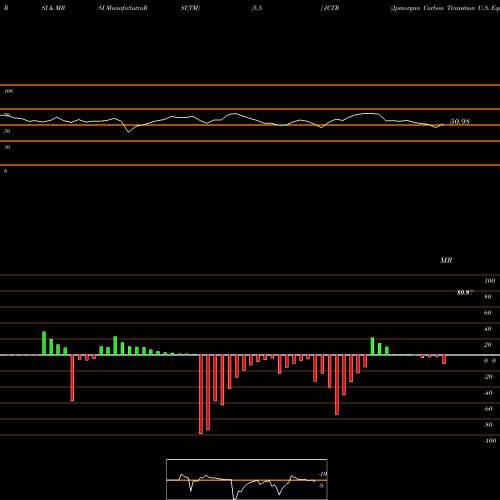
Task: Click the -20 label on MR axis
Action: pos(488,377)
